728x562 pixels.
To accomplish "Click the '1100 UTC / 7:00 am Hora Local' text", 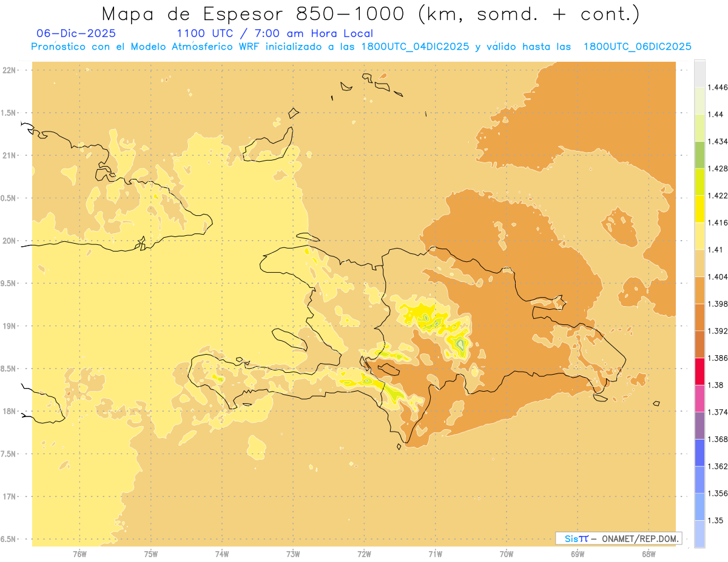I will [275, 34].
